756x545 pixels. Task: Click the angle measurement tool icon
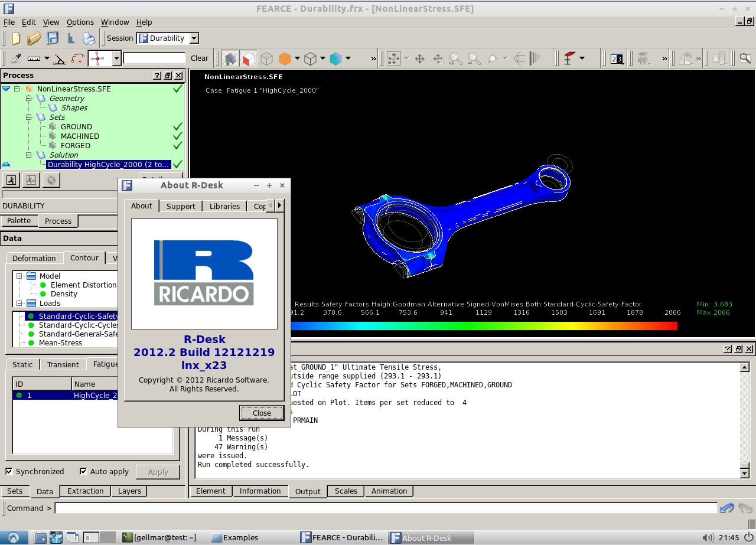60,58
